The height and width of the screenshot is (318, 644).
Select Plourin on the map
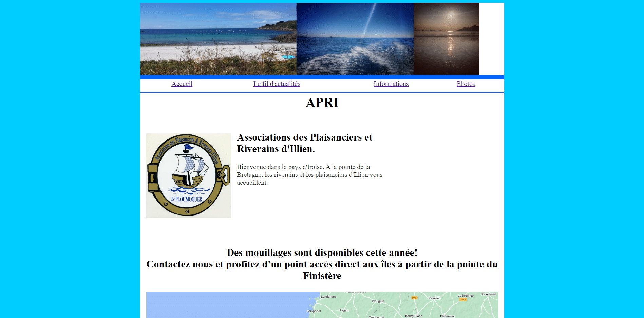(x=344, y=310)
